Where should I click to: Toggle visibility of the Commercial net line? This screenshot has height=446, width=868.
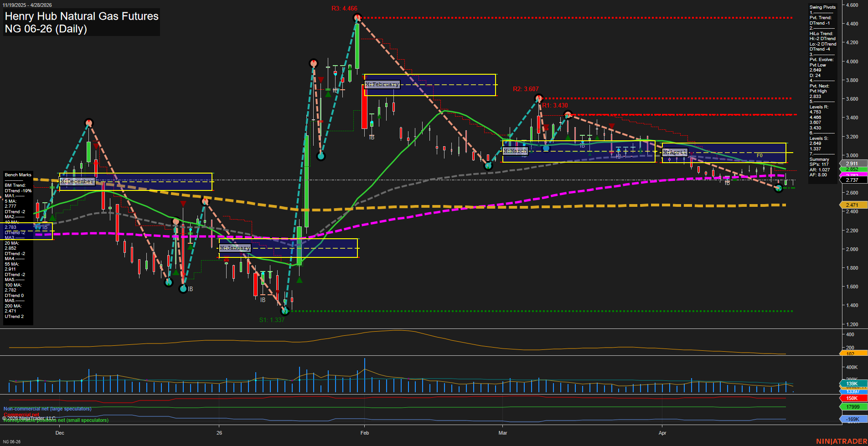tap(21, 414)
